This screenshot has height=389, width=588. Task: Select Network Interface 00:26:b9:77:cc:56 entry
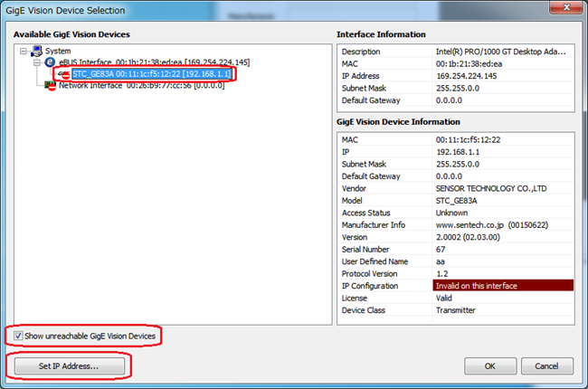(136, 86)
